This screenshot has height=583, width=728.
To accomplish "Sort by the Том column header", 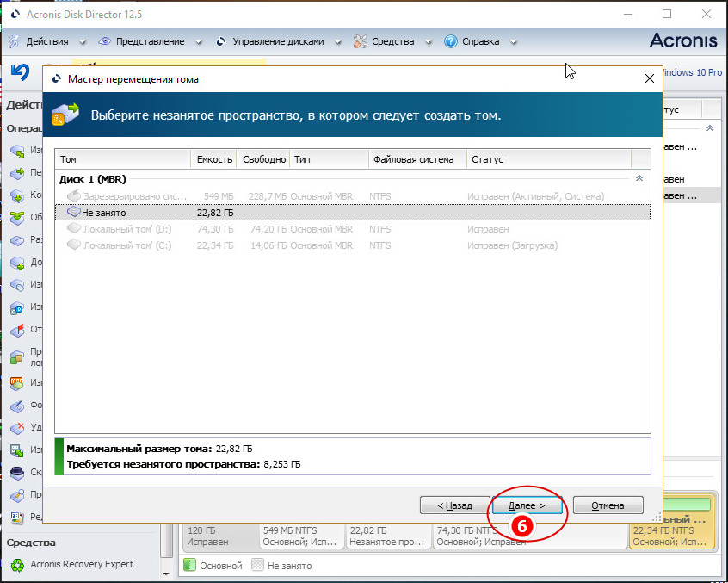I will click(123, 159).
